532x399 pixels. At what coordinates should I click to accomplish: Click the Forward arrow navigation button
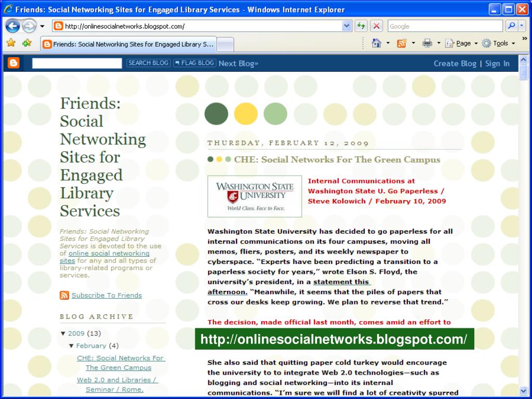coord(29,26)
